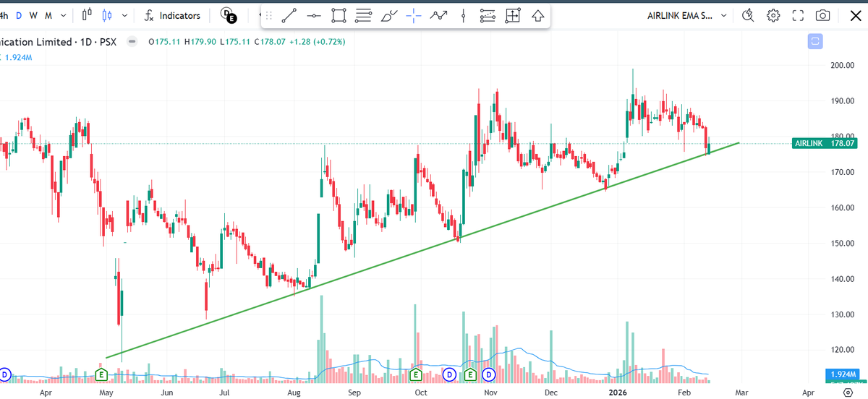
Task: Click the green E marker near May
Action: click(102, 374)
